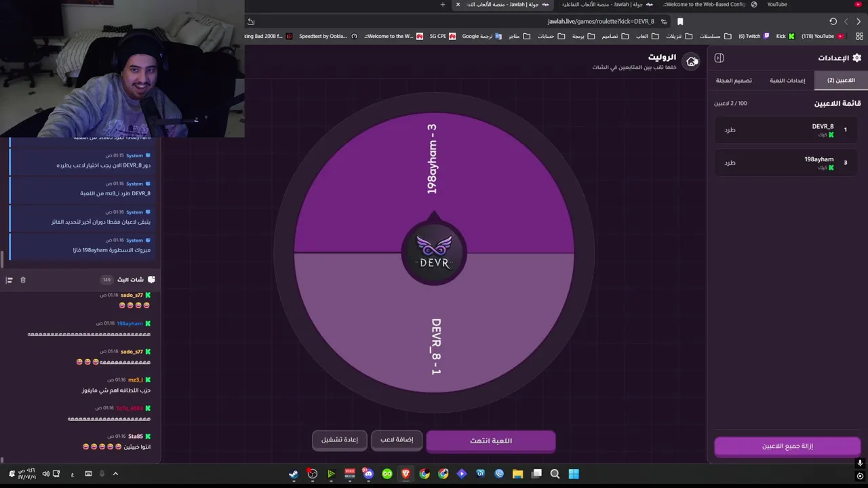Click Sta85 username in chat
Image resolution: width=868 pixels, height=488 pixels.
[x=136, y=436]
